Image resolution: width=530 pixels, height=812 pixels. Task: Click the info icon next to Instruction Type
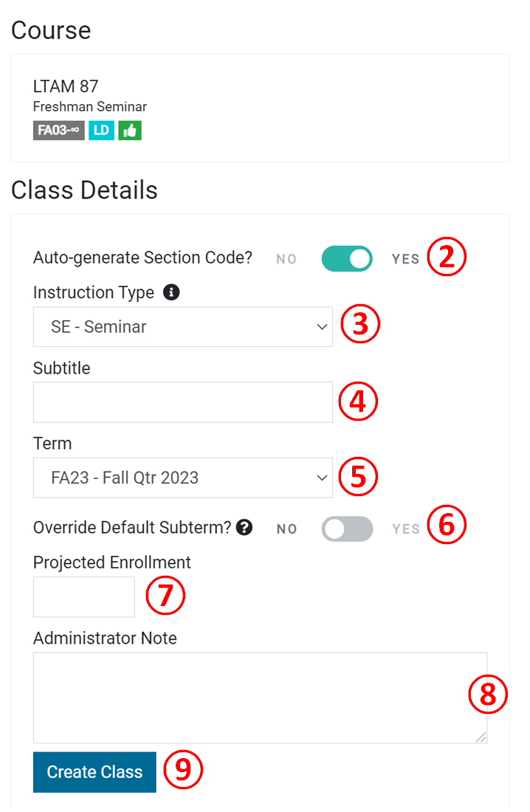click(x=171, y=292)
